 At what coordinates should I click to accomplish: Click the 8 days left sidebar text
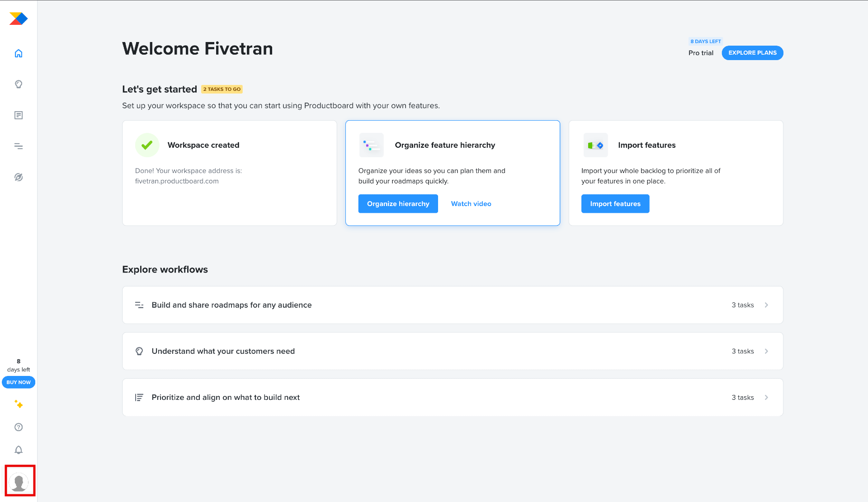coord(19,366)
